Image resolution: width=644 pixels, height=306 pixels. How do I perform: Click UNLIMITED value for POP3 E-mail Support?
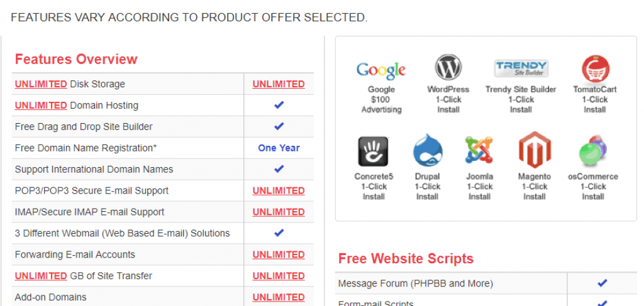pyautogui.click(x=279, y=191)
